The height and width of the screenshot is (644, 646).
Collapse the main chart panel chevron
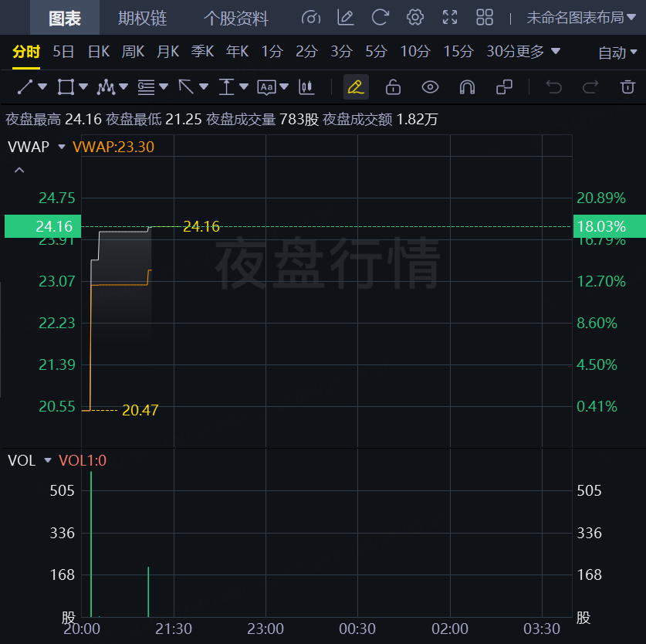(x=19, y=170)
